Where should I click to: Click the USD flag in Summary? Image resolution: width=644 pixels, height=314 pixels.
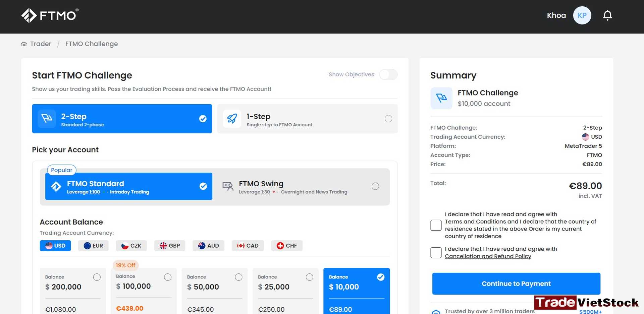(585, 137)
